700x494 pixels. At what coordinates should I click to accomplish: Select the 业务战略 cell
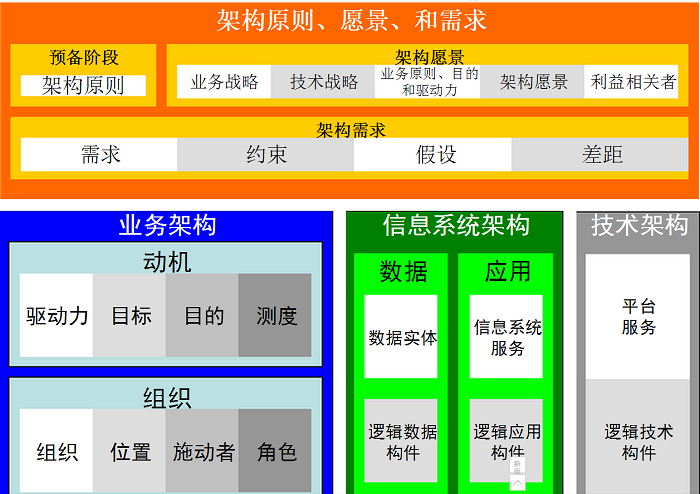click(x=224, y=82)
